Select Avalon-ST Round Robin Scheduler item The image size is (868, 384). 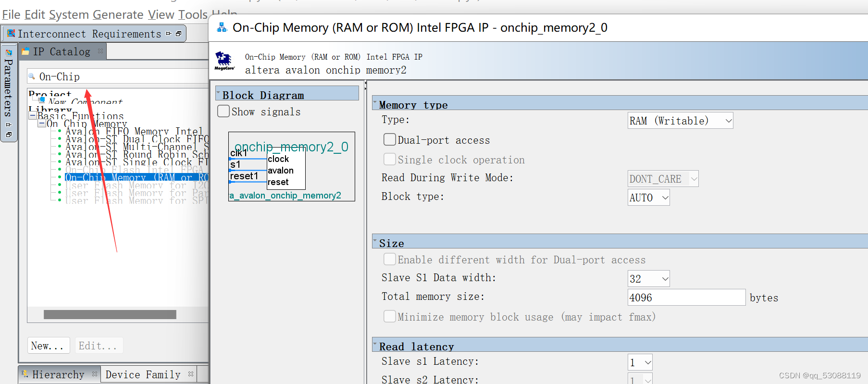click(x=136, y=154)
